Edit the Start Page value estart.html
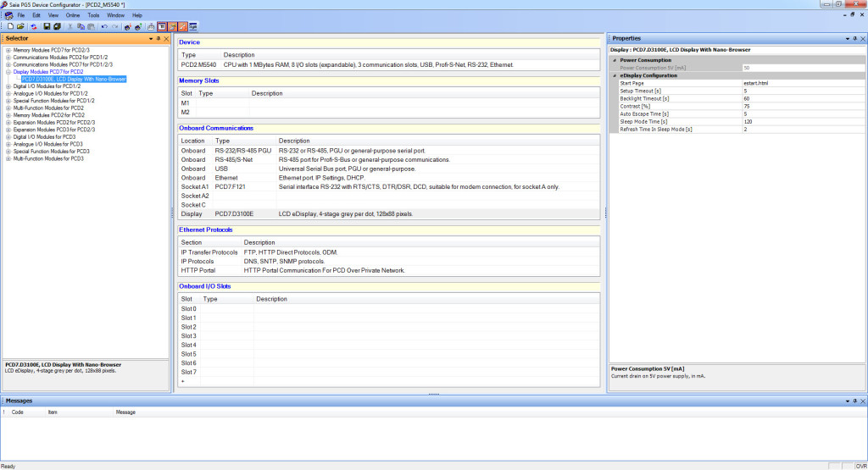 [804, 84]
